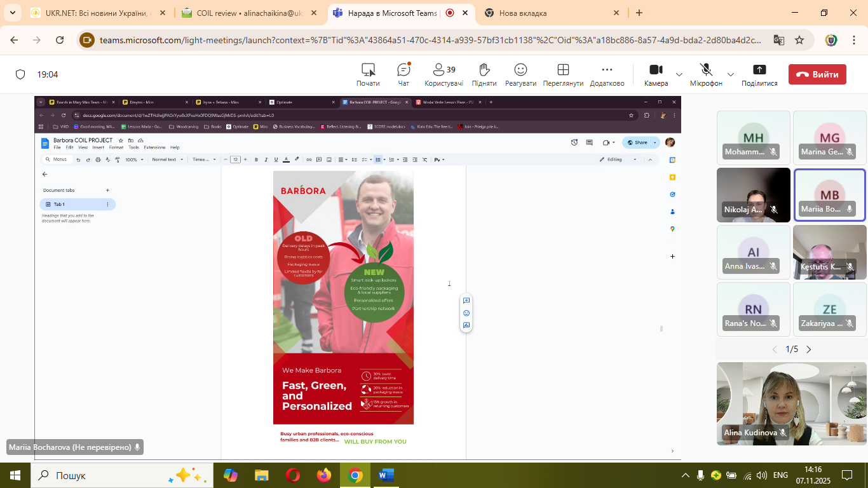Unmute the microphone toggle
868x488 pixels.
(706, 74)
